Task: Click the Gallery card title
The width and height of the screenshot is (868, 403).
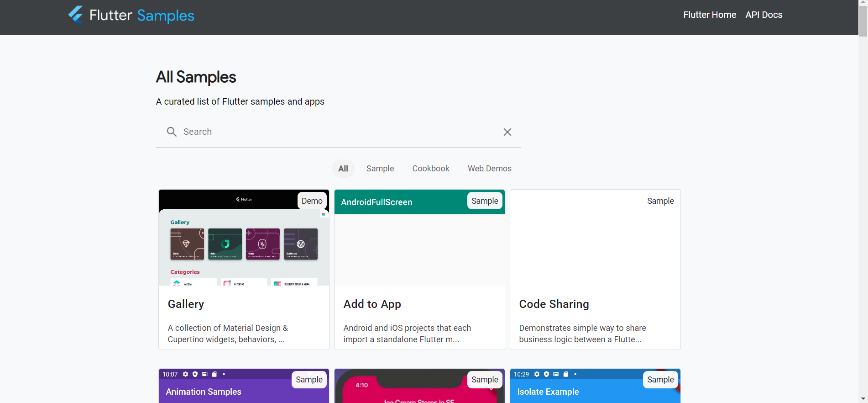Action: (x=186, y=304)
